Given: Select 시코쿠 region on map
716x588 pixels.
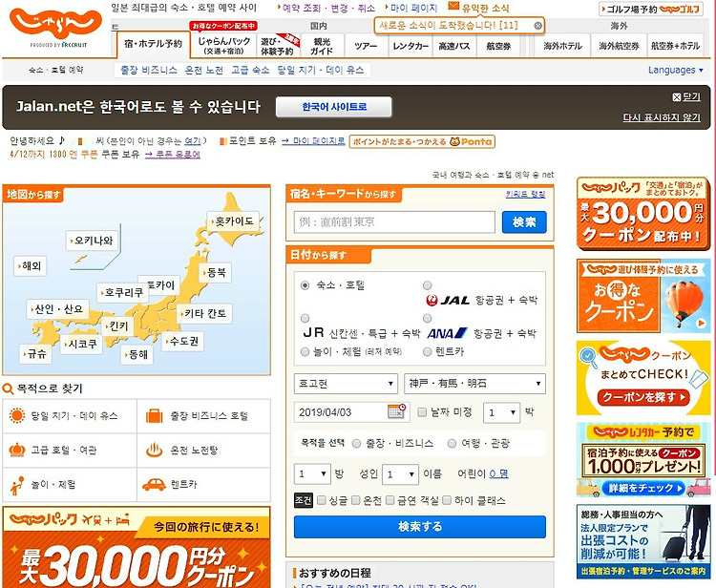Looking at the screenshot, I should 81,344.
